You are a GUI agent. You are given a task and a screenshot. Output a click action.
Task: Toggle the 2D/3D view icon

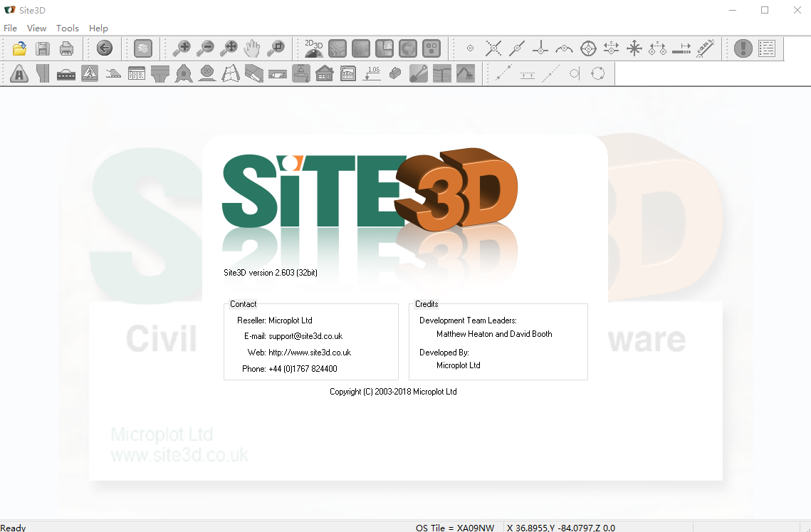(x=314, y=48)
